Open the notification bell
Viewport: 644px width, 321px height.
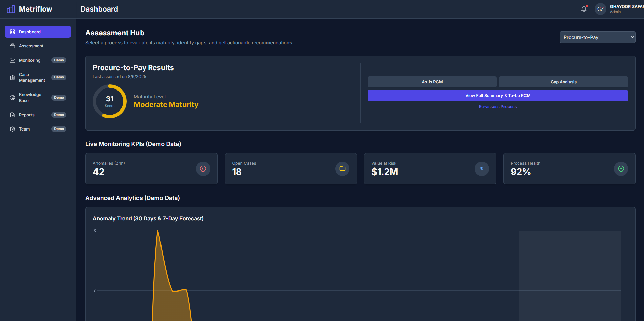click(583, 9)
